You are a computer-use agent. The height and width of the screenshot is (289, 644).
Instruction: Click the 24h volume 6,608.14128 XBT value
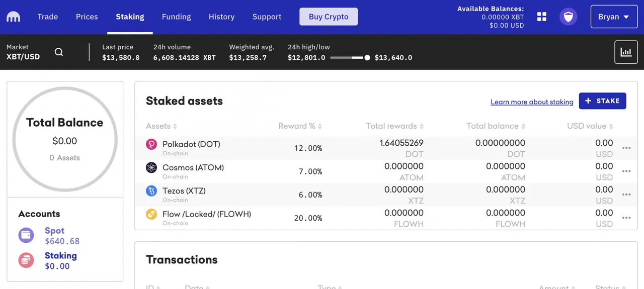click(185, 58)
